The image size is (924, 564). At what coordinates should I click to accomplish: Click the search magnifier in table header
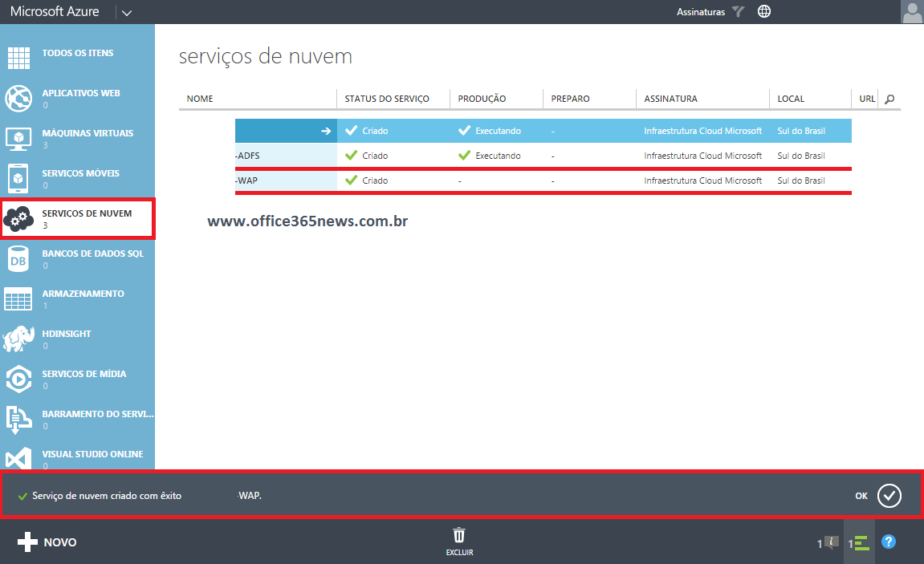(x=889, y=99)
